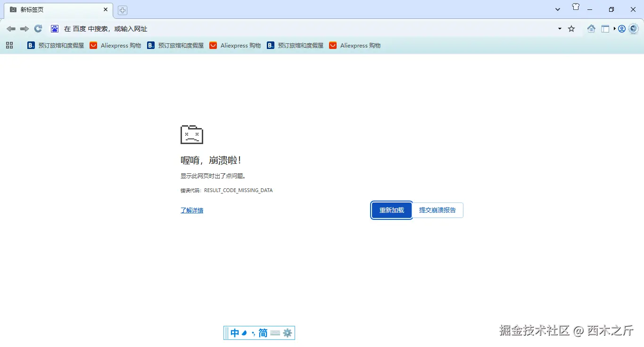Expand the small black arrow beside profile icon
Screen dimensions: 644x347
pos(615,29)
